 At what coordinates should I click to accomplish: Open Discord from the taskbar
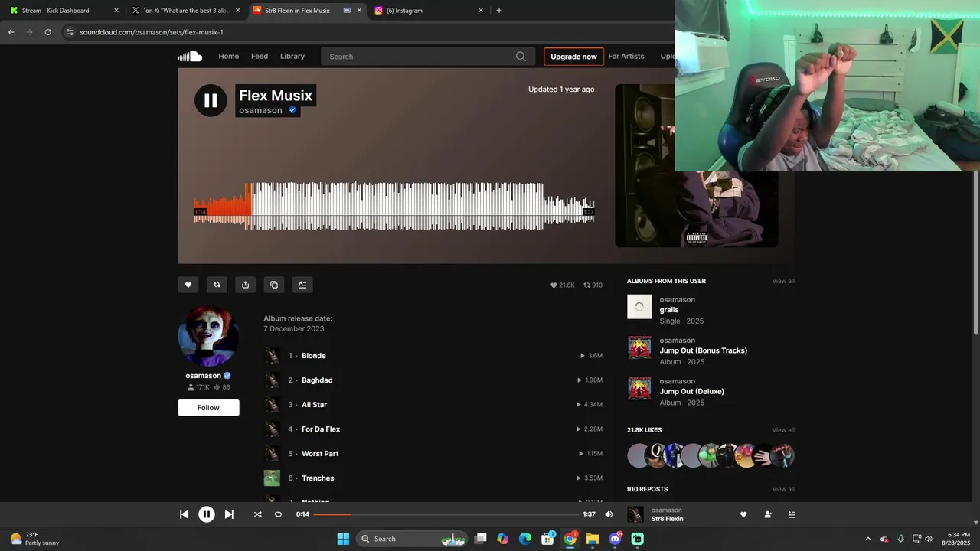615,539
